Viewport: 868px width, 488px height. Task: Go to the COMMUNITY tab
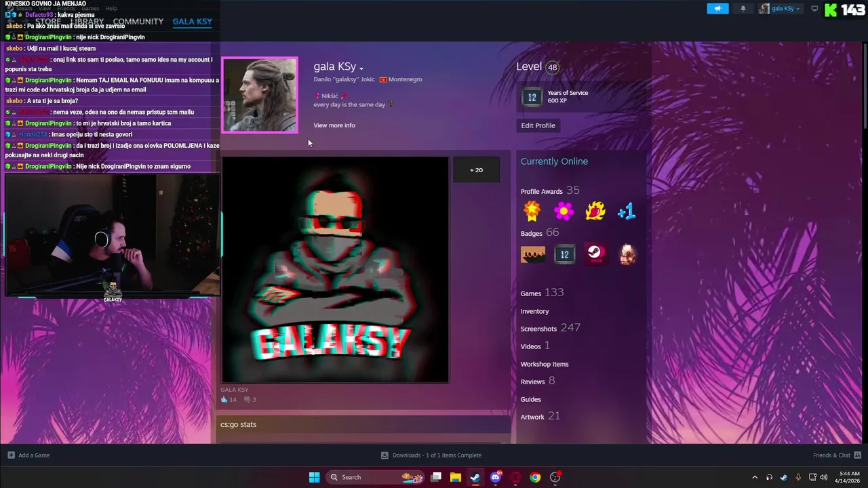[x=138, y=22]
